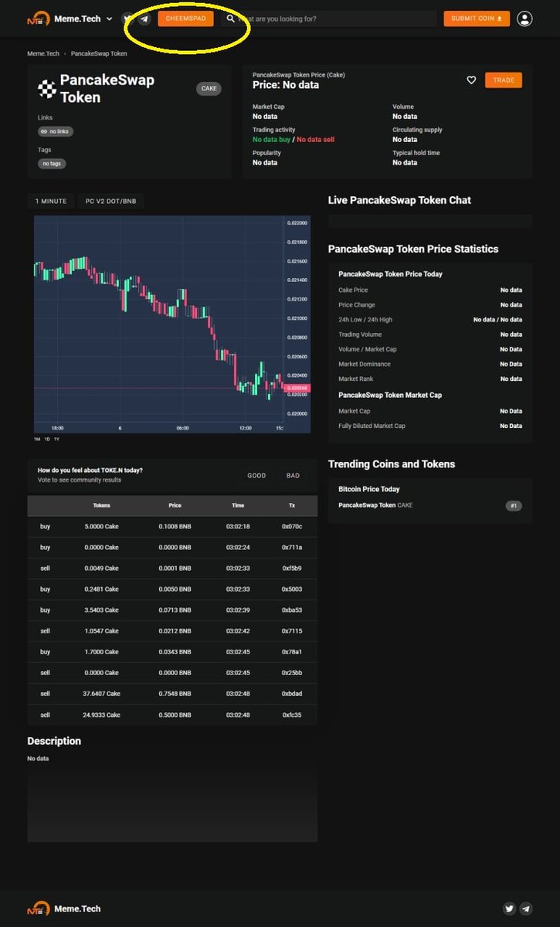Open the footer Telegram icon

[526, 908]
